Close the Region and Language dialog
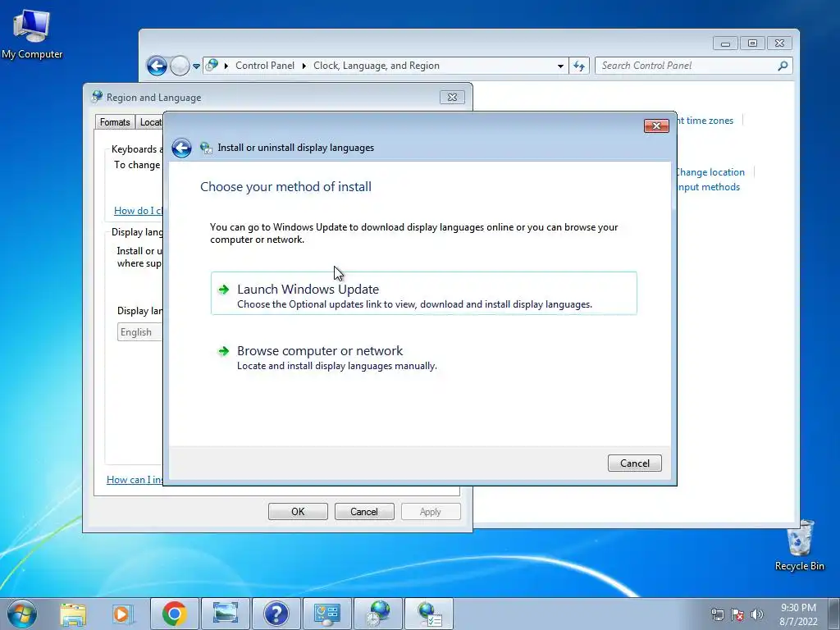 point(452,97)
